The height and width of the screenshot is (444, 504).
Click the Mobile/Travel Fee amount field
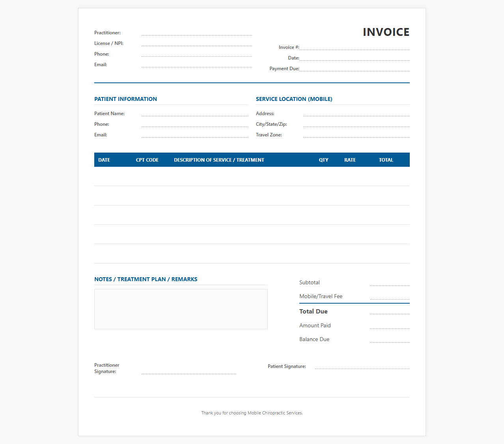390,296
